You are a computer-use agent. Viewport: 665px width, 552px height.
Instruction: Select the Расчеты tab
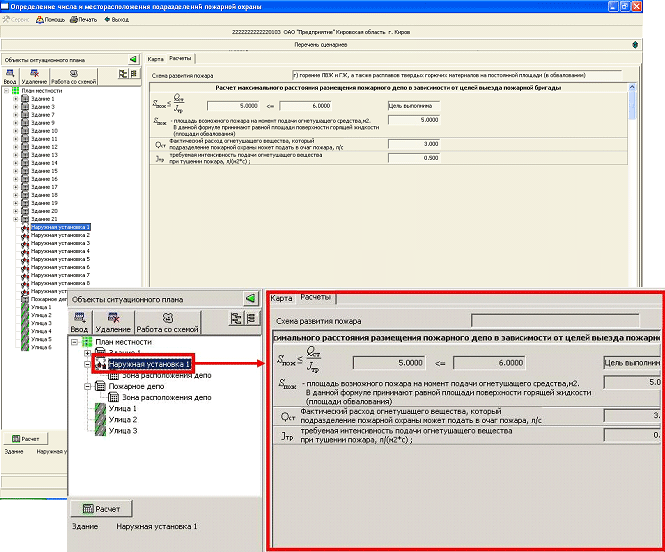(180, 58)
